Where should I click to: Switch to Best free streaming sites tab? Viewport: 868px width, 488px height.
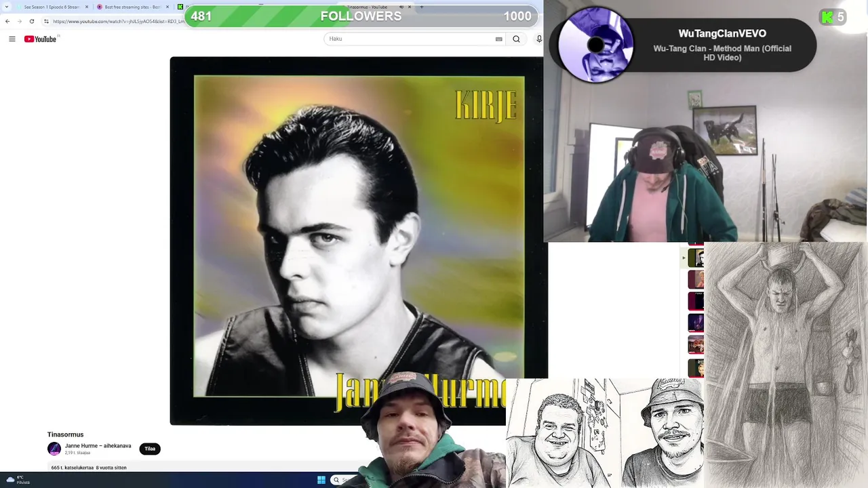coord(132,7)
